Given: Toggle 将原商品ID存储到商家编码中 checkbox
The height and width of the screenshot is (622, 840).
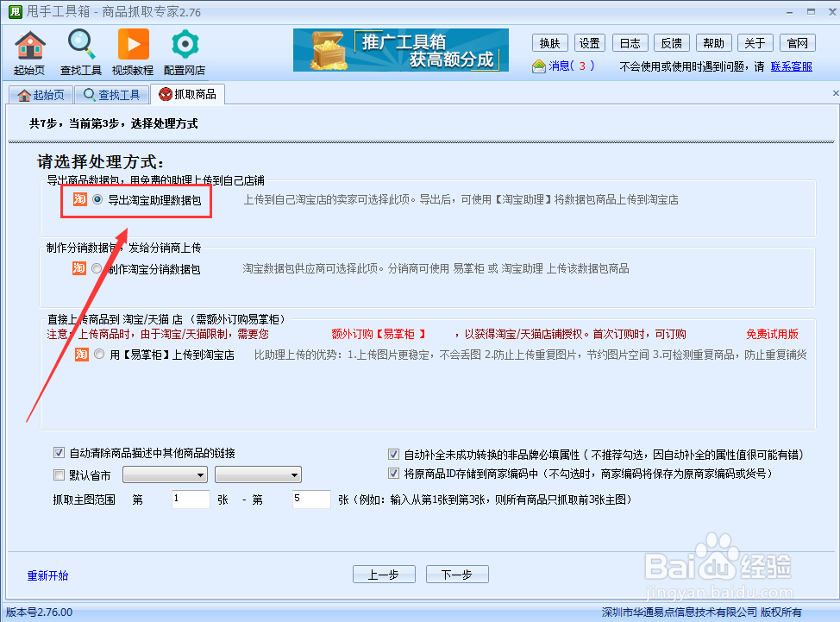Looking at the screenshot, I should click(393, 473).
